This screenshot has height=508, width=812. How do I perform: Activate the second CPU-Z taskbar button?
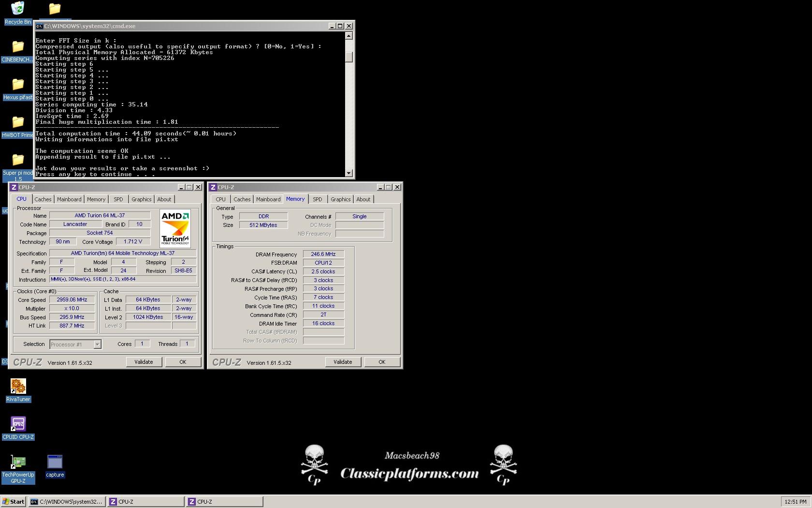(225, 502)
